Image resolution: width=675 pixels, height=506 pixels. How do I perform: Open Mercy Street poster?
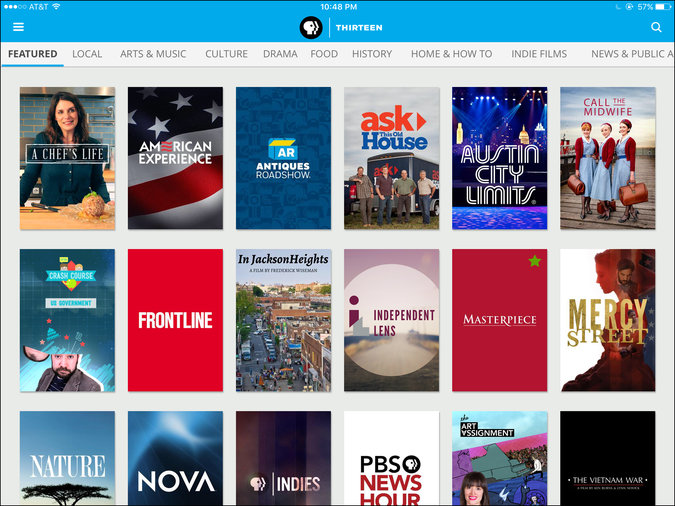[x=607, y=320]
